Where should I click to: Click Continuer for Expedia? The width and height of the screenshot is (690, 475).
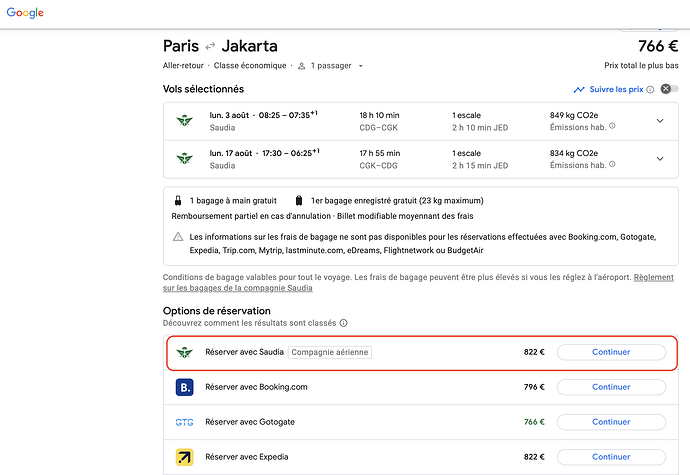click(611, 457)
